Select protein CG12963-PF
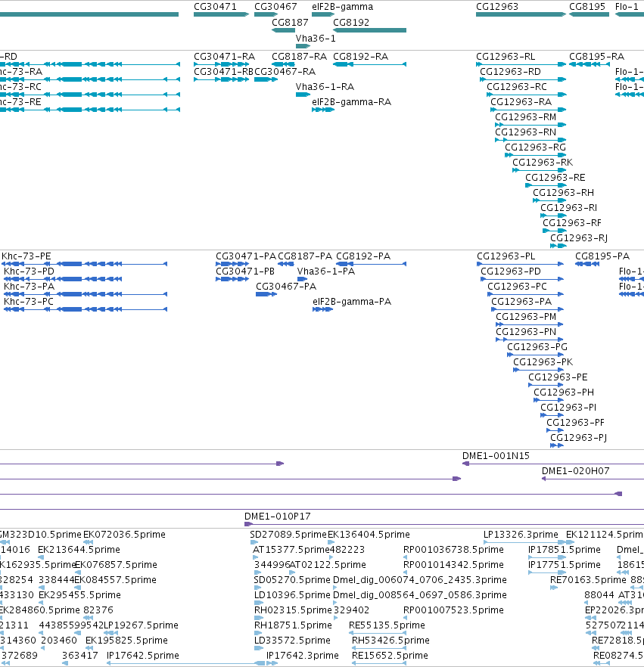This screenshot has width=644, height=667. pyautogui.click(x=575, y=423)
